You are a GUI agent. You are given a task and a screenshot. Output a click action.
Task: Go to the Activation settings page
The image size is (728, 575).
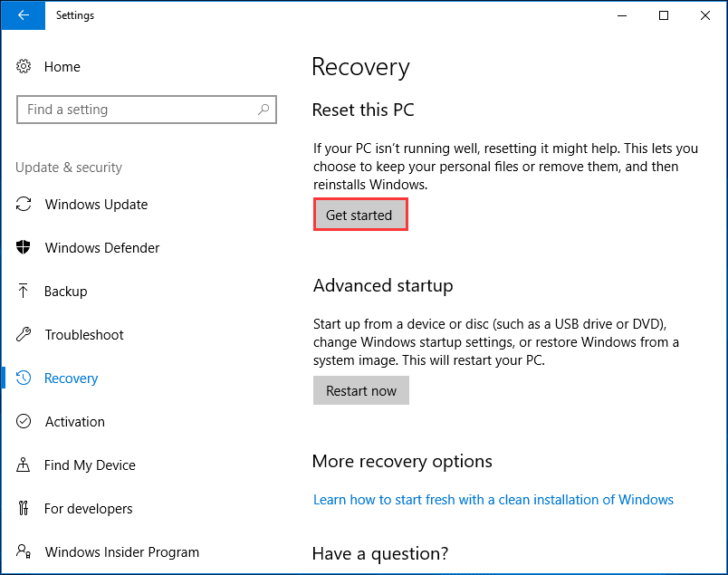75,422
